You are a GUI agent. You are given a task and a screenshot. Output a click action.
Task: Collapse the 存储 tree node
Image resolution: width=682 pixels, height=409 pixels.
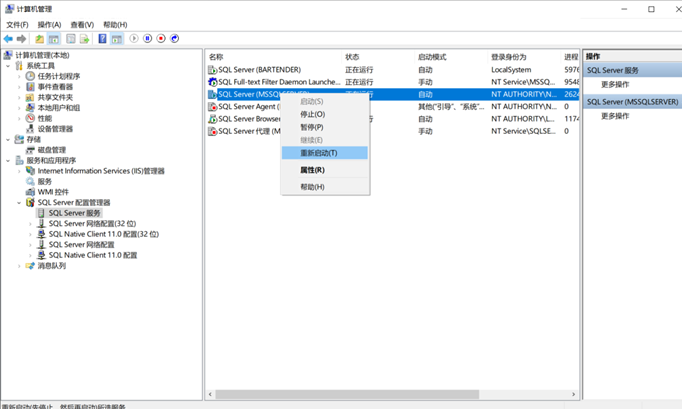[8, 139]
